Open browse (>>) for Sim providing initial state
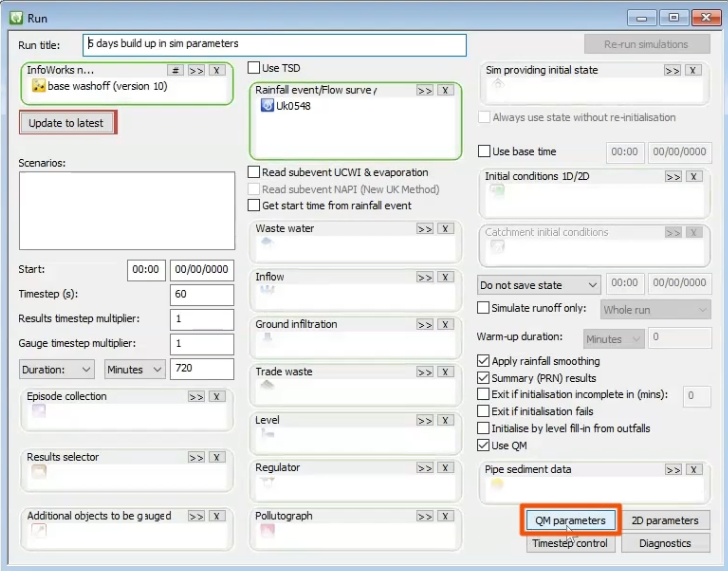Image resolution: width=728 pixels, height=571 pixels. [x=672, y=71]
